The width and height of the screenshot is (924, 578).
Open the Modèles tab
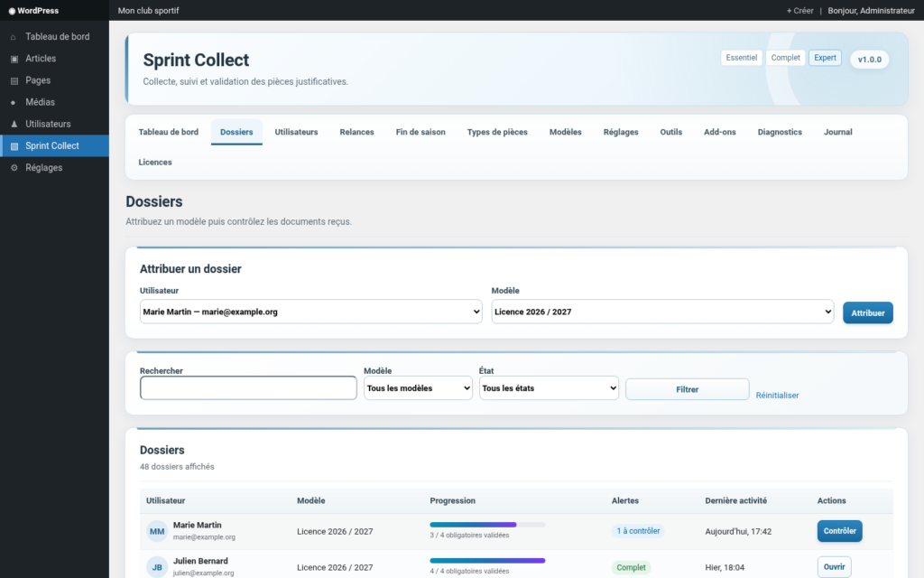tap(565, 132)
